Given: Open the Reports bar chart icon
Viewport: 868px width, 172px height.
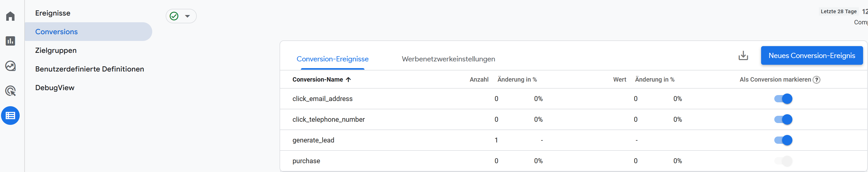Looking at the screenshot, I should tap(10, 41).
